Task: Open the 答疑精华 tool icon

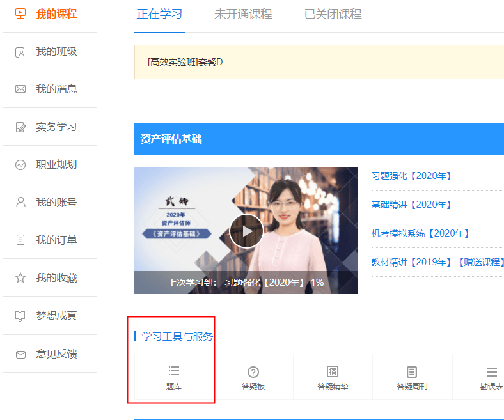Action: [x=333, y=371]
